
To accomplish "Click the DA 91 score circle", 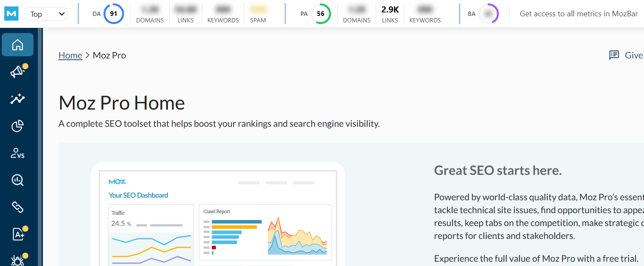I will [113, 14].
